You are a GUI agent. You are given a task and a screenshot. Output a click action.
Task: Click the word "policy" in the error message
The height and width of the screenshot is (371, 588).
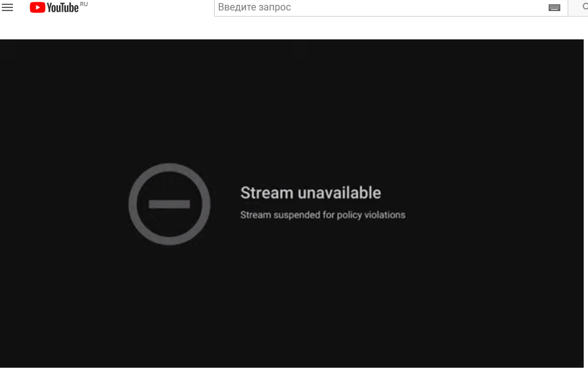(x=349, y=215)
